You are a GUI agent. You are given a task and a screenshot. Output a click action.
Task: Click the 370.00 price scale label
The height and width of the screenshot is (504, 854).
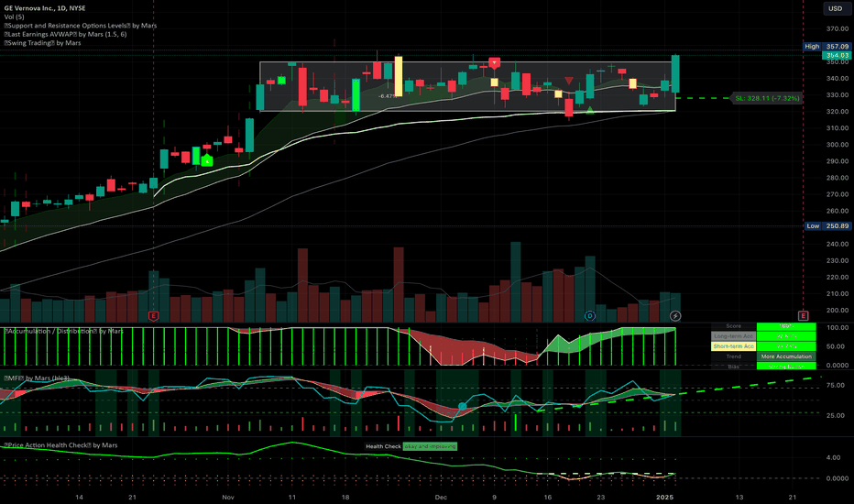[x=838, y=29]
